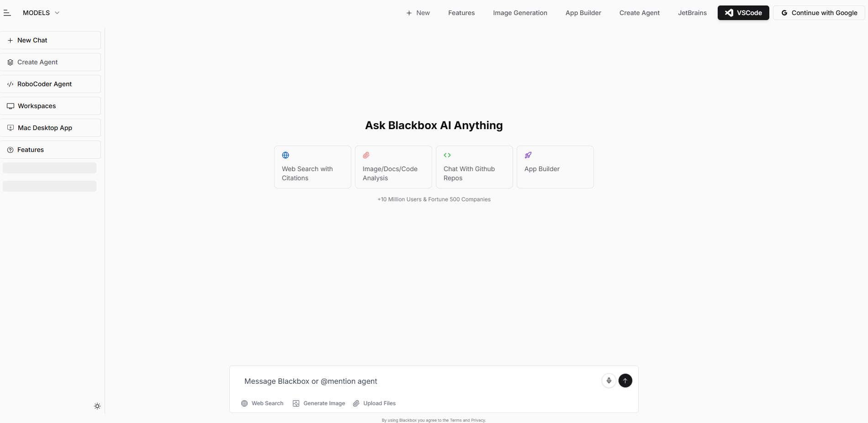Select the Image/Docs/Code Analysis paperclip icon
The height and width of the screenshot is (423, 868).
coord(366,155)
